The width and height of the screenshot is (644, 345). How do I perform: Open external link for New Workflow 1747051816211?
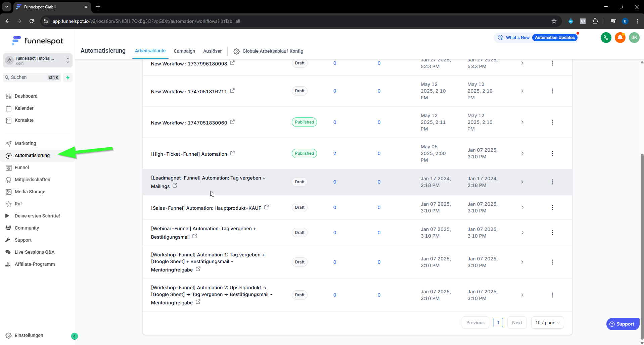point(232,91)
